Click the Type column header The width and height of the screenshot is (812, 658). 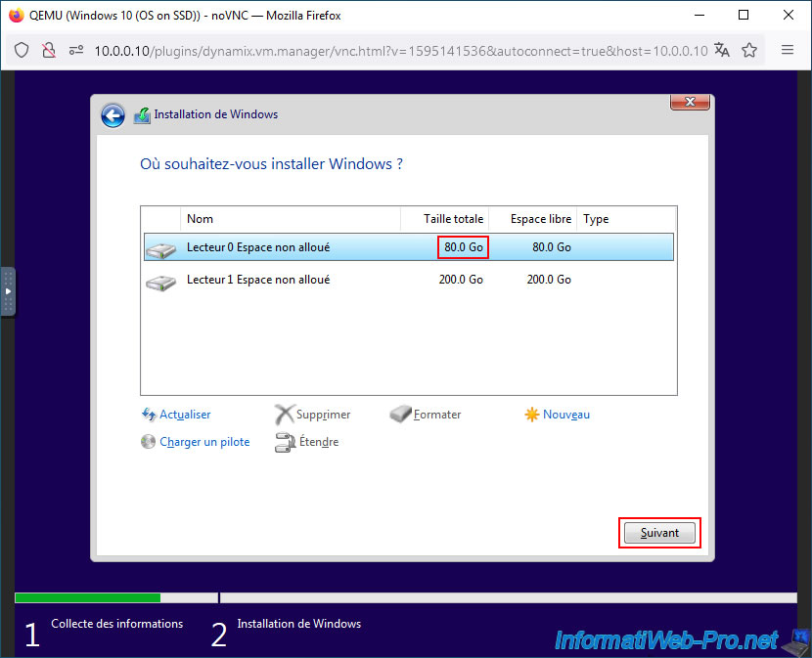point(626,219)
